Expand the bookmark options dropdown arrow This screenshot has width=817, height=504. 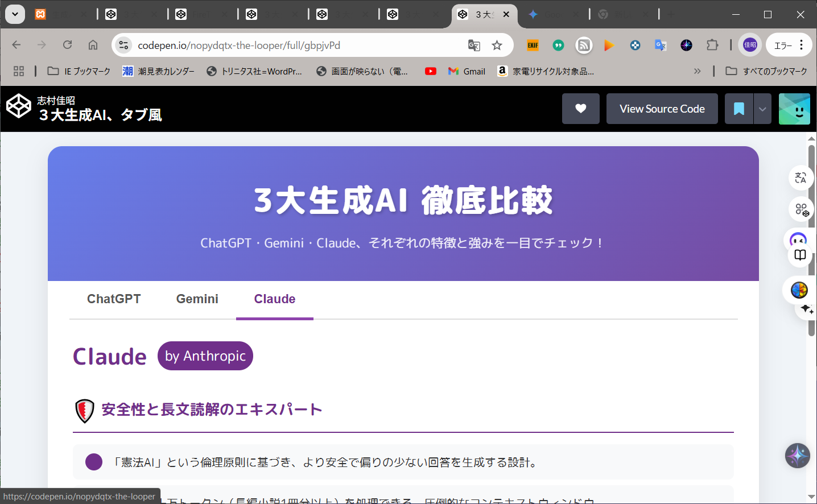pyautogui.click(x=762, y=109)
